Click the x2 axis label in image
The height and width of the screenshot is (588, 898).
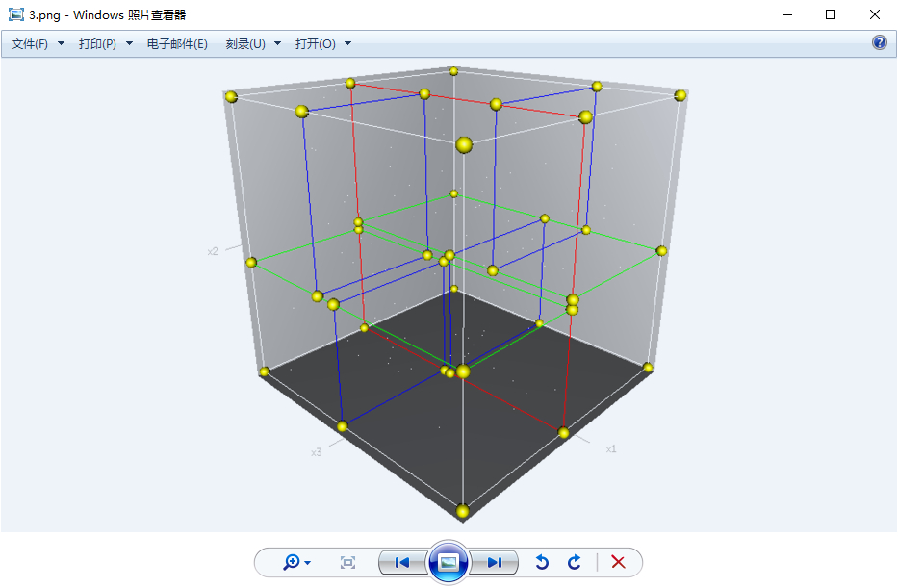point(213,251)
